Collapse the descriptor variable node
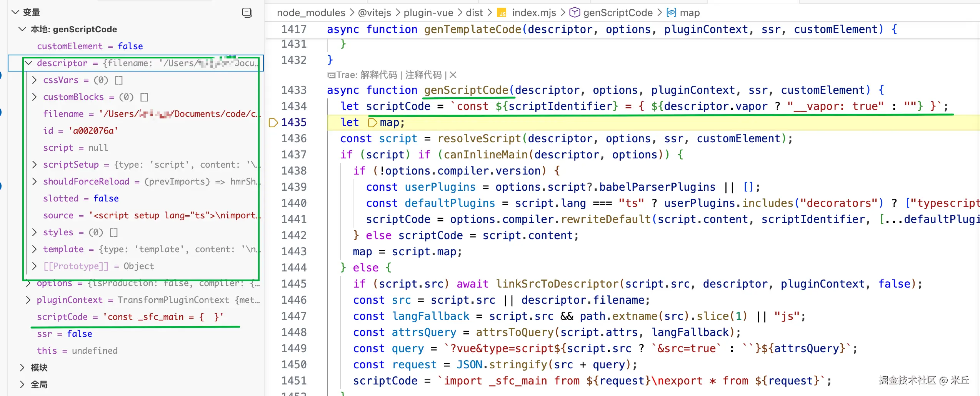Image resolution: width=980 pixels, height=396 pixels. (x=29, y=63)
